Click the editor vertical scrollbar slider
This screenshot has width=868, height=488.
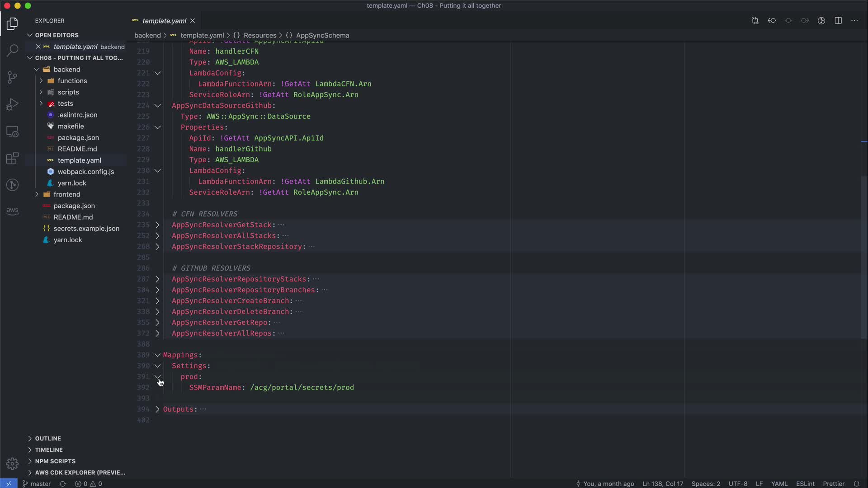(864, 258)
